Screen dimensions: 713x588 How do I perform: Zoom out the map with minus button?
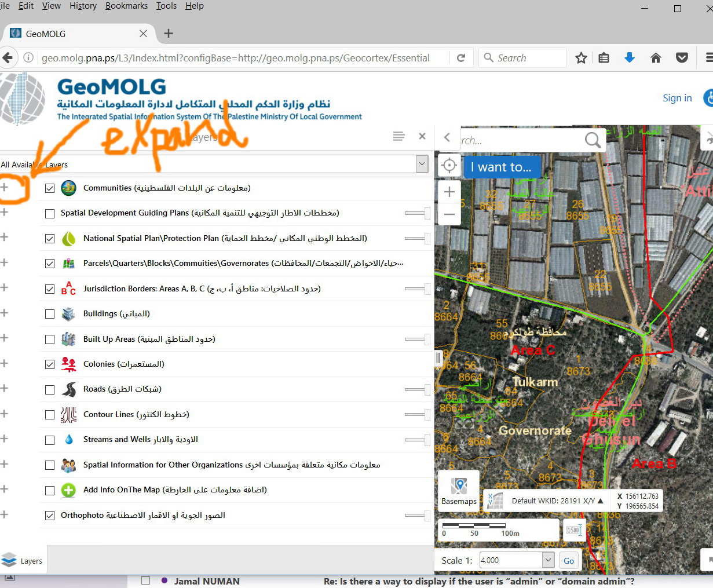click(449, 214)
